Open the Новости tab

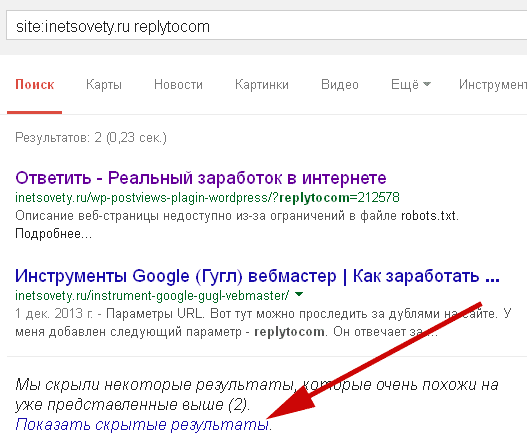pos(178,84)
